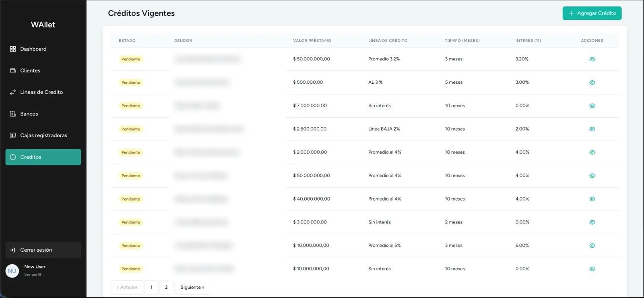View the $ 10.000.000,00 Promedio al 6% credit eye icon

tap(592, 246)
